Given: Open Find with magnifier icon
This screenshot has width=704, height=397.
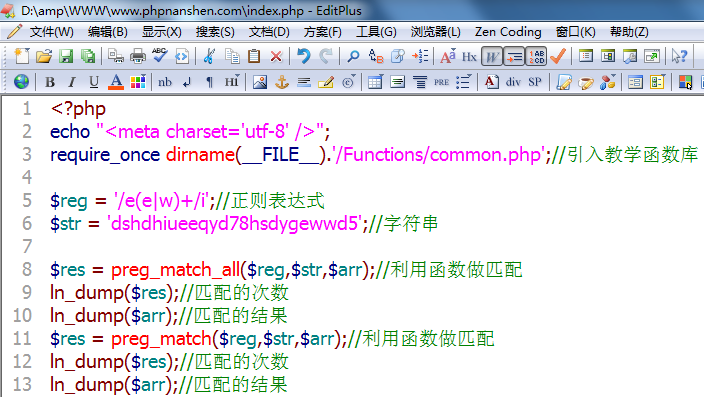Looking at the screenshot, I should pos(353,57).
